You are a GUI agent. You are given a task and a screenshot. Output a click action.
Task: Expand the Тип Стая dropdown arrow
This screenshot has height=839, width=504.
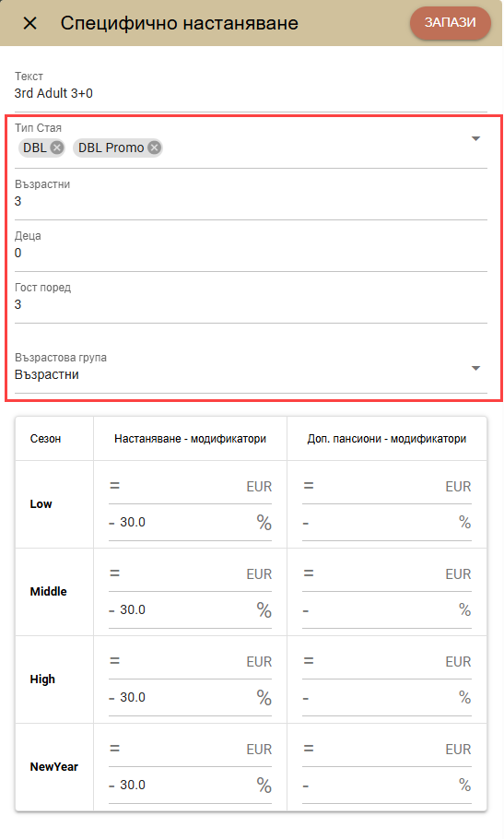point(475,139)
